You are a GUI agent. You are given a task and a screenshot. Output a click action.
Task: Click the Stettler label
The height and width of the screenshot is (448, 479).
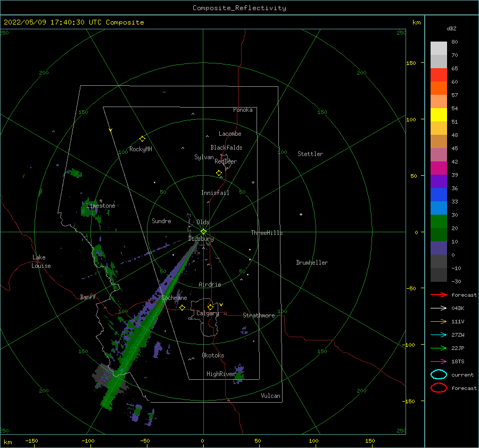[x=310, y=154]
